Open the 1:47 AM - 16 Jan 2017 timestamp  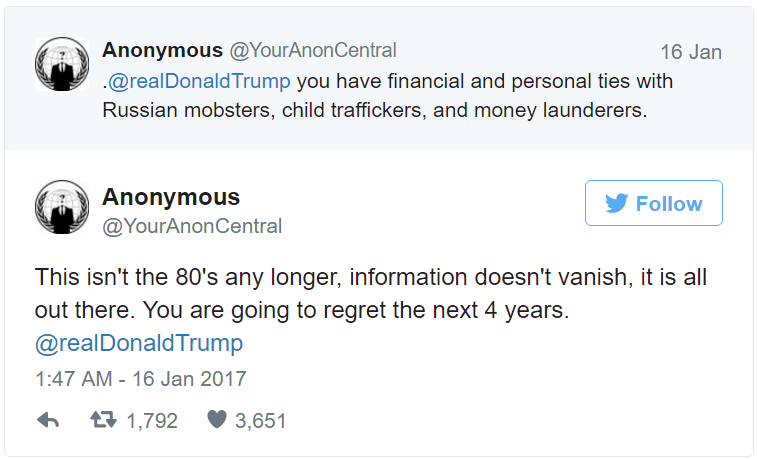(140, 379)
